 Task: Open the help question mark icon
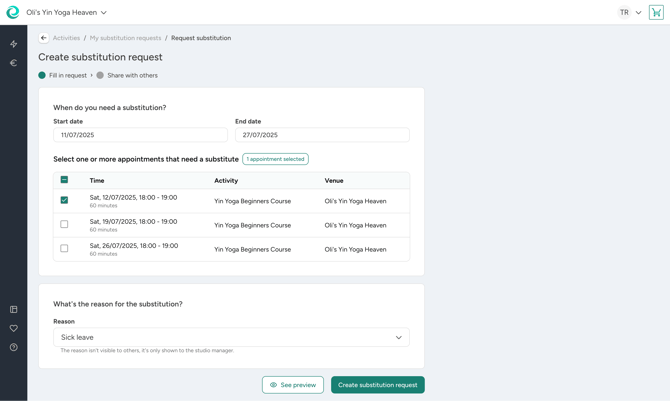click(x=13, y=347)
